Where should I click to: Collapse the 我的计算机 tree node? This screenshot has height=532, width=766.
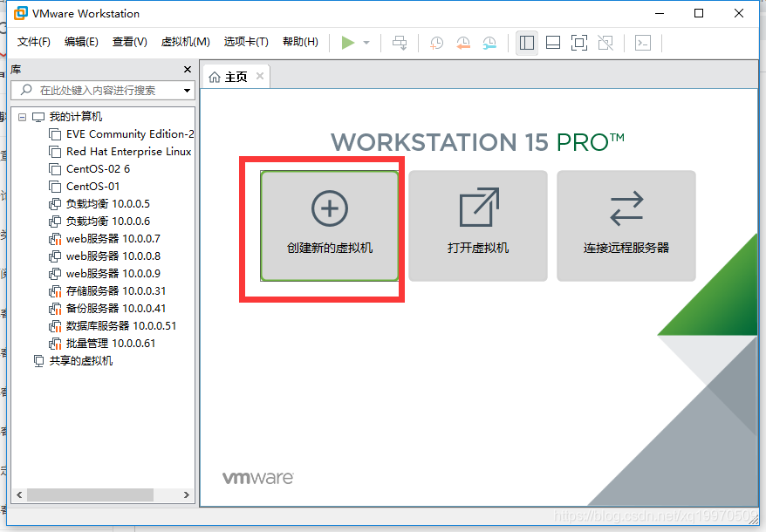[22, 117]
